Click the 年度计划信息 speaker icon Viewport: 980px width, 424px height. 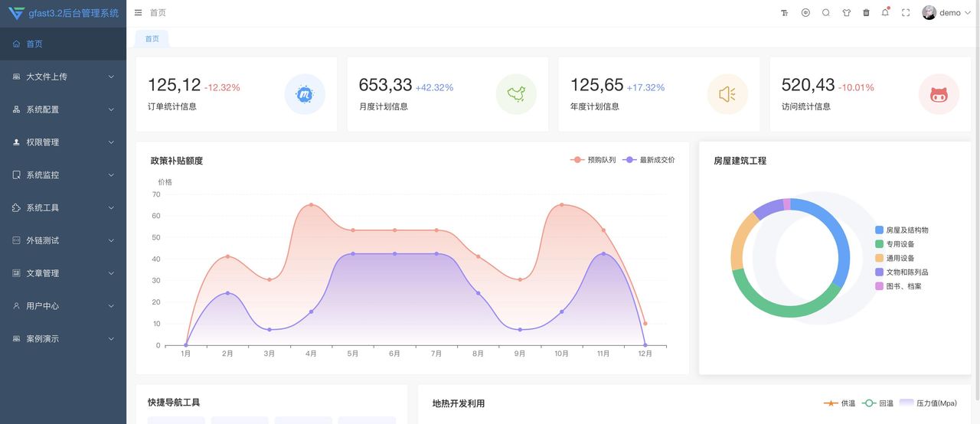(x=727, y=94)
